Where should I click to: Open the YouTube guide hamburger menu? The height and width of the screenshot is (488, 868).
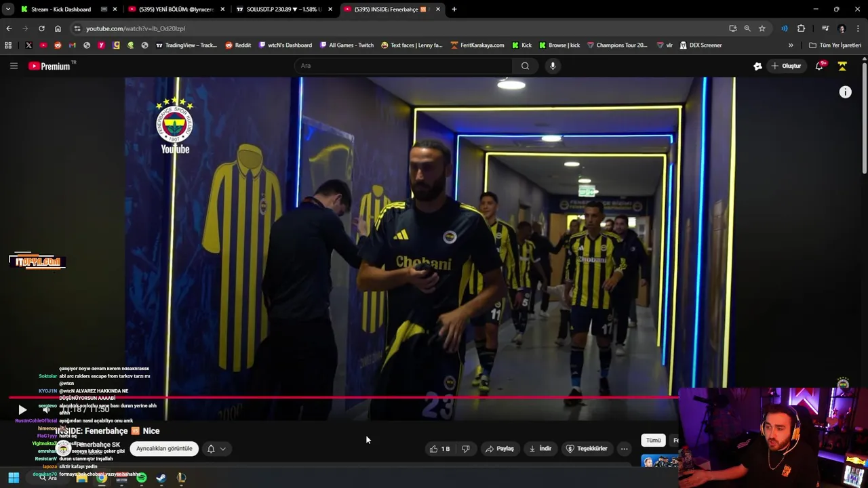tap(14, 66)
